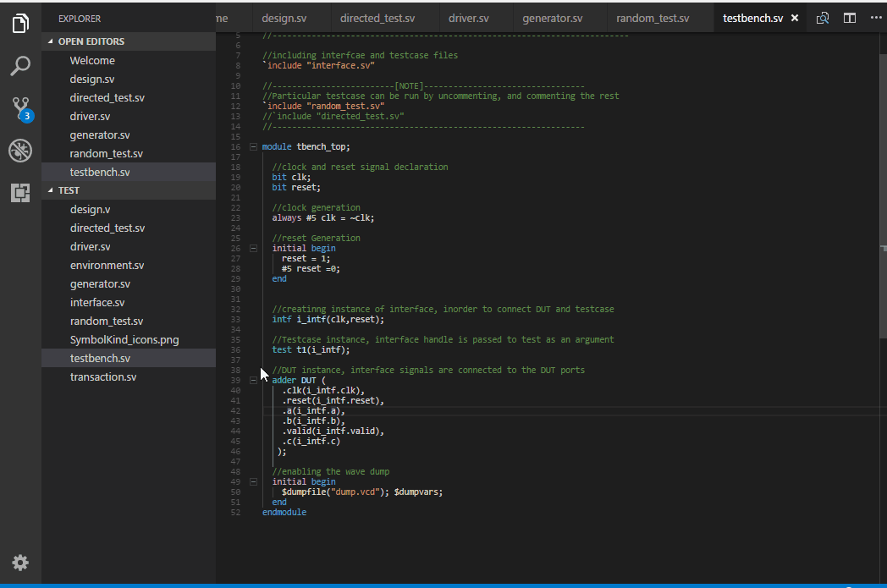
Task: Fold the initial begin block at line 26
Action: tap(253, 248)
